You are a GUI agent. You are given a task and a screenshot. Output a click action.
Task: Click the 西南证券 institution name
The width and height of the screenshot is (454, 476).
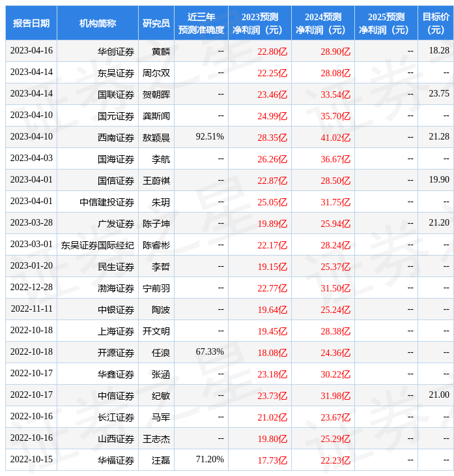click(116, 138)
